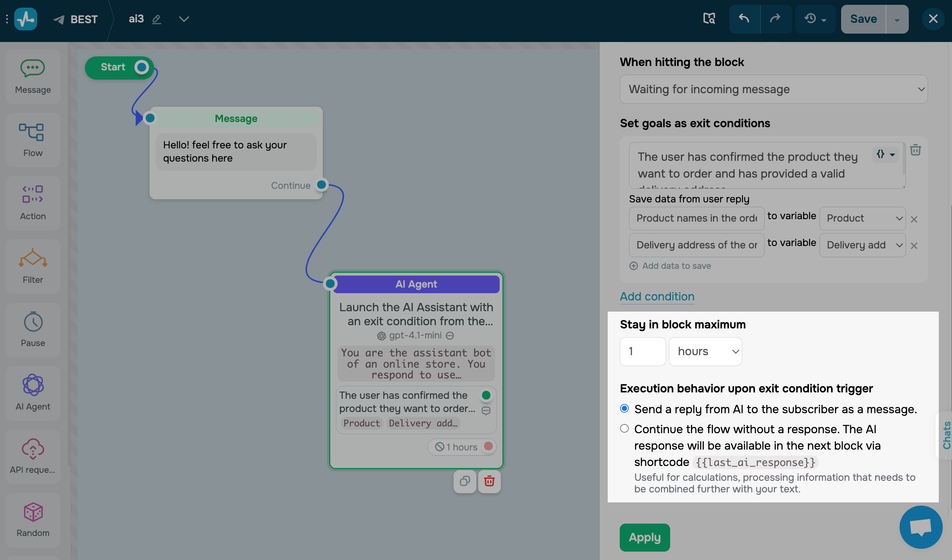The height and width of the screenshot is (560, 952).
Task: Duplicate the AI Agent block
Action: (x=465, y=481)
